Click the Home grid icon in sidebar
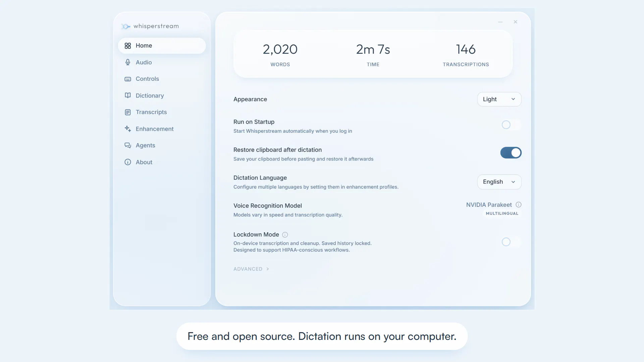This screenshot has height=362, width=644. pyautogui.click(x=128, y=46)
